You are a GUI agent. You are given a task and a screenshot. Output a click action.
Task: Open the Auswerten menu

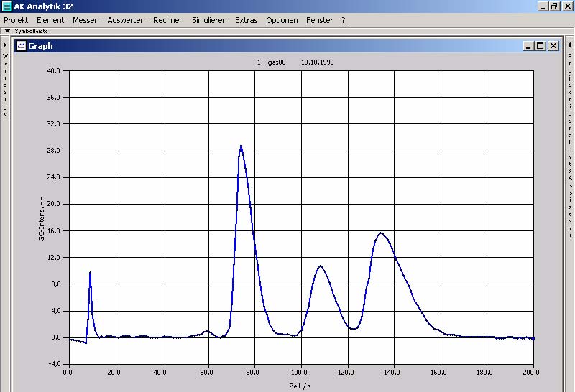126,20
